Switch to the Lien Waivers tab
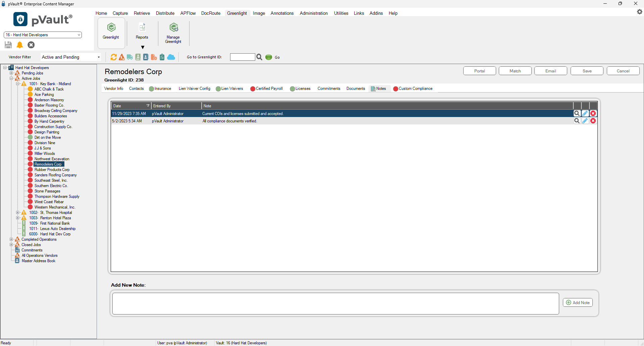Image resolution: width=644 pixels, height=346 pixels. tap(229, 89)
